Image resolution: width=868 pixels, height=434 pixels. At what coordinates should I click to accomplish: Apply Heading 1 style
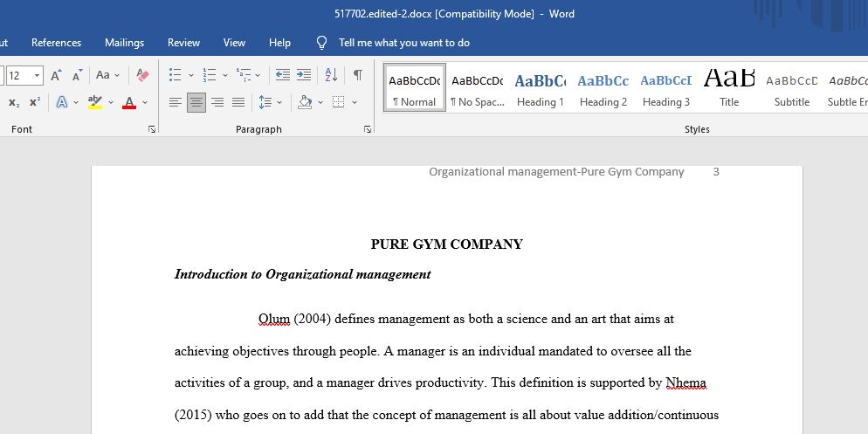pos(541,87)
